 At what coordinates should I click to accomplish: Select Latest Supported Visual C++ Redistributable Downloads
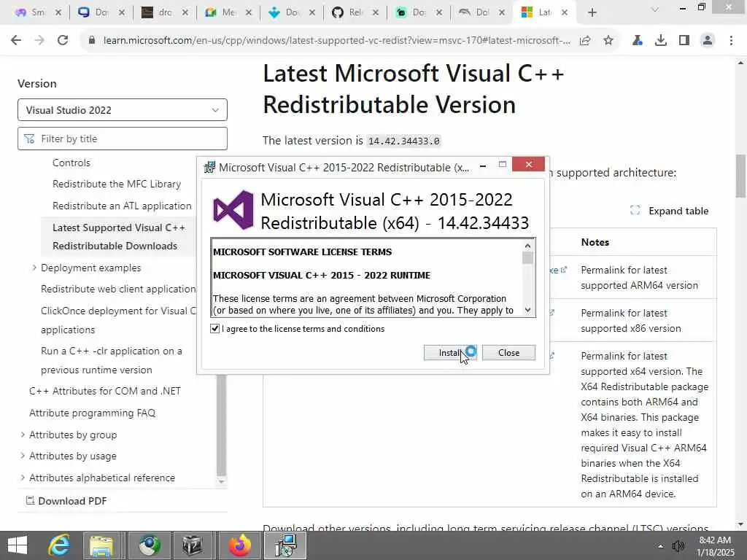pos(119,237)
